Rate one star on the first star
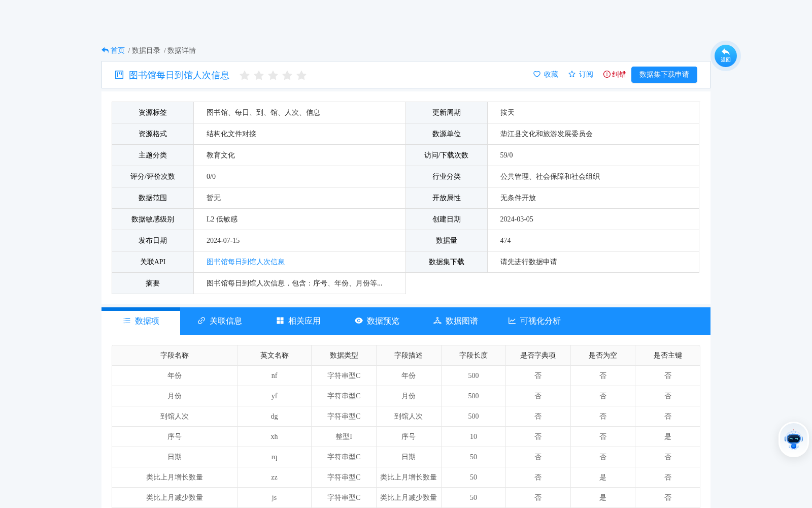Screen dimensions: 812x508 (244, 75)
